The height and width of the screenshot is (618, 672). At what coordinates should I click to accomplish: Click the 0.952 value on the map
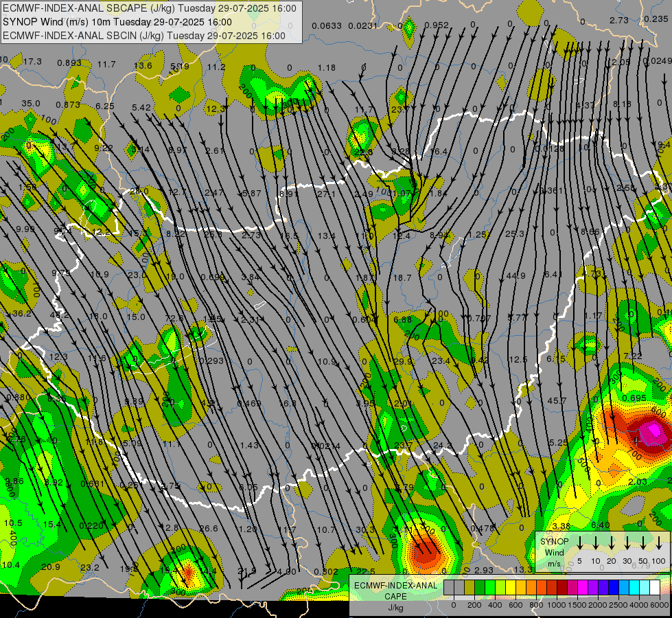click(x=437, y=25)
